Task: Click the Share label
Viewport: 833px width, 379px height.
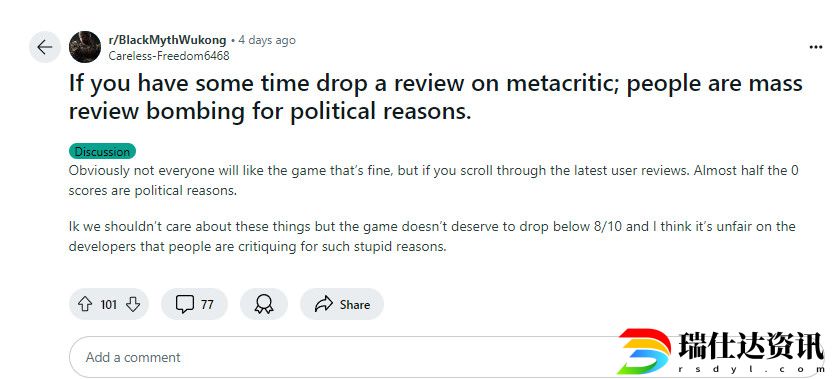Action: [355, 305]
